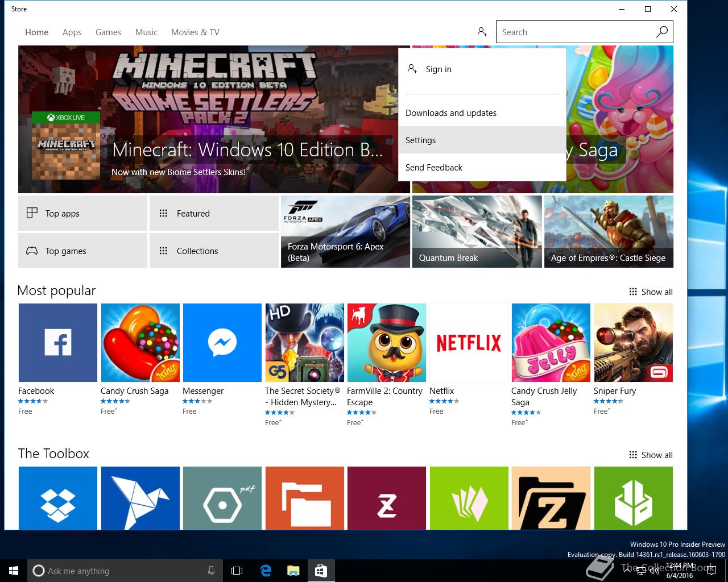Viewport: 728px width, 582px height.
Task: Click the Store icon on the taskbar
Action: pyautogui.click(x=321, y=571)
